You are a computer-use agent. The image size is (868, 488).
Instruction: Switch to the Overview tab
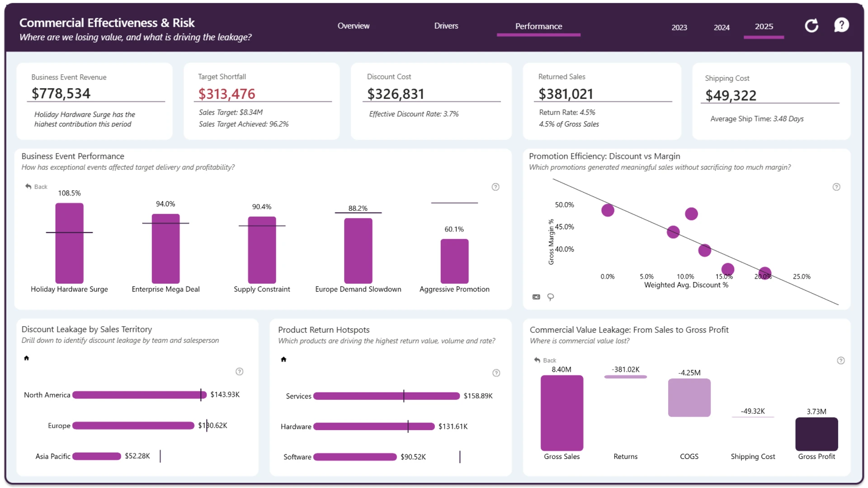354,26
